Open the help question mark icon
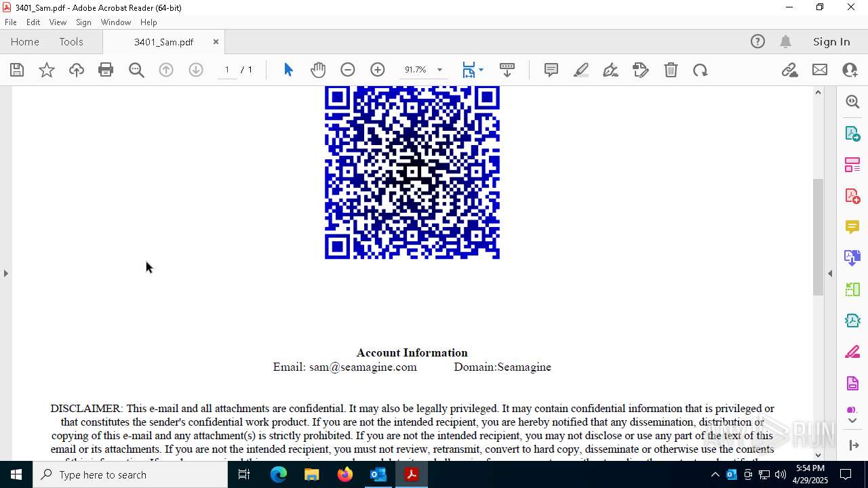Viewport: 868px width, 488px height. tap(757, 42)
